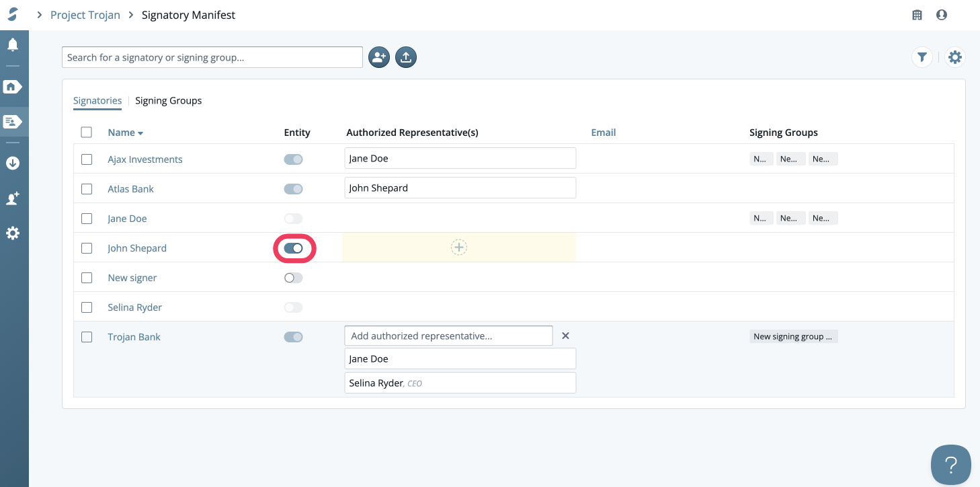980x487 pixels.
Task: Open the organization building icon
Action: (917, 15)
